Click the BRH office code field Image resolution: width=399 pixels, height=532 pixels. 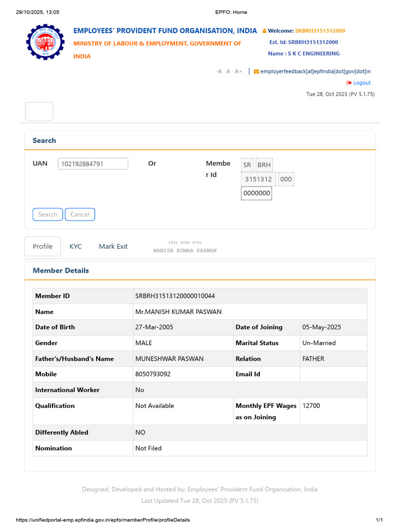(x=264, y=165)
